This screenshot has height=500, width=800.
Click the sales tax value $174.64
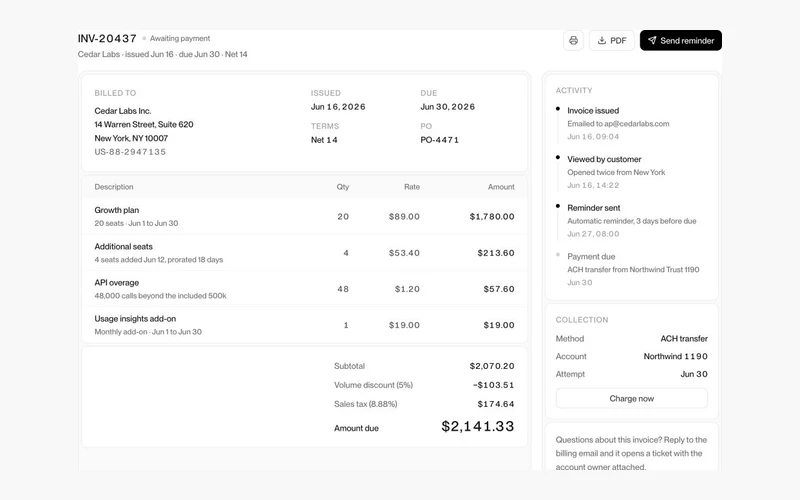[x=496, y=404]
